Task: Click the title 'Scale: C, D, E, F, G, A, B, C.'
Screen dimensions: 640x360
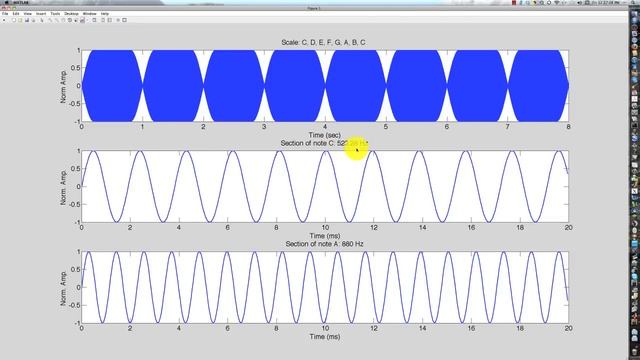Action: [x=324, y=42]
